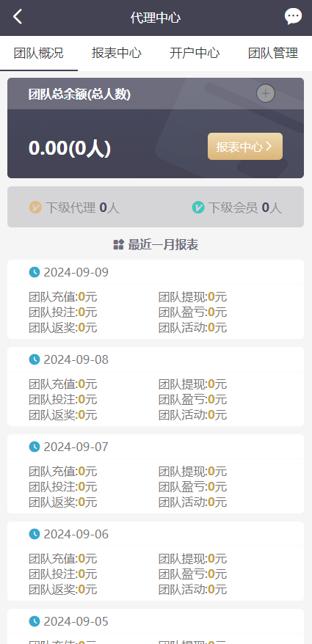Screen dimensions: 312x644
Task: Click clock icon for 2024-09-08
Action: tap(35, 359)
